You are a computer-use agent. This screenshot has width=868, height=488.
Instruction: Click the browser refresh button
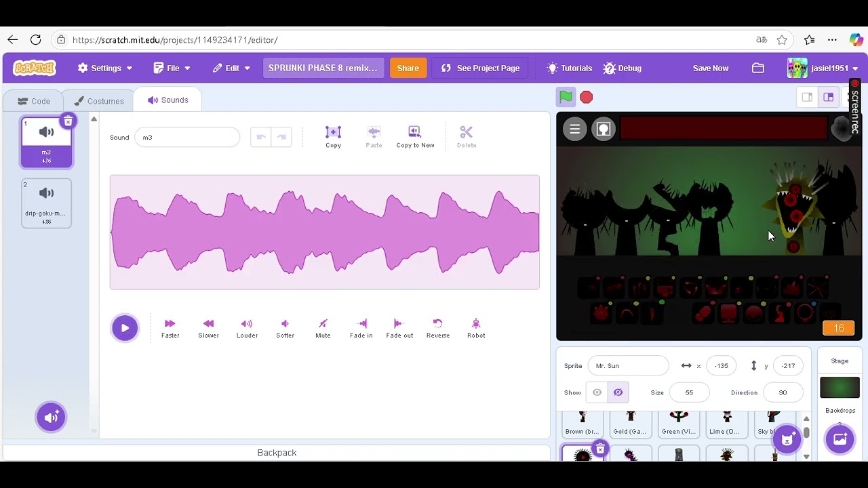[36, 40]
